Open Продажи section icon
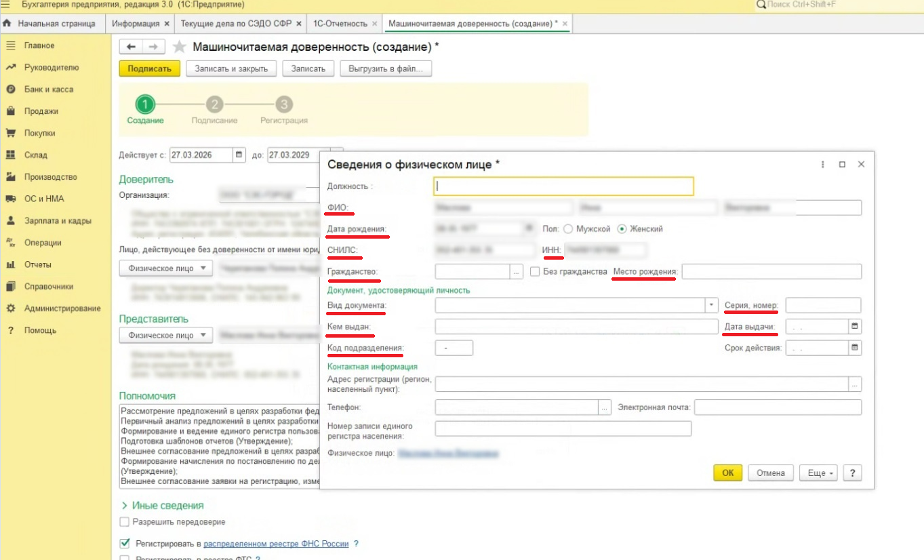The height and width of the screenshot is (560, 924). pyautogui.click(x=11, y=111)
